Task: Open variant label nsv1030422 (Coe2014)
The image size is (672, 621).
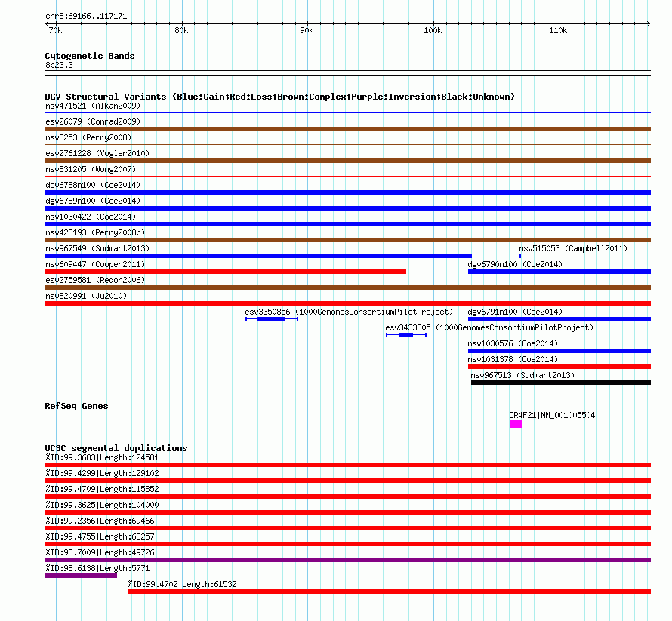Action: [x=91, y=217]
